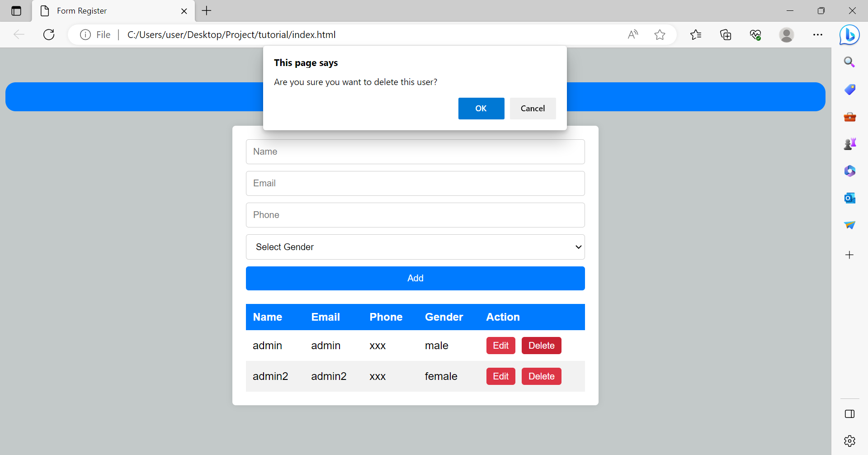This screenshot has width=868, height=455.
Task: Open a new browser tab
Action: 207,10
